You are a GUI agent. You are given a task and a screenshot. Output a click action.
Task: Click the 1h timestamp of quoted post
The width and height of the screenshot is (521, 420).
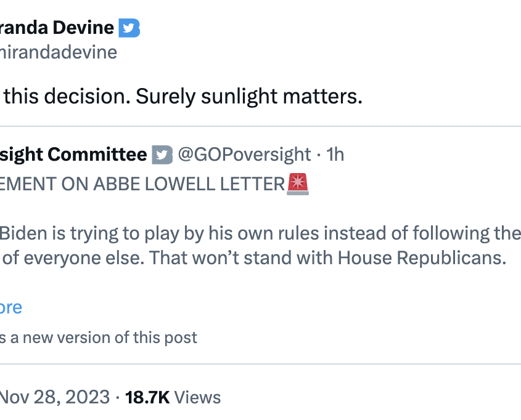(335, 155)
